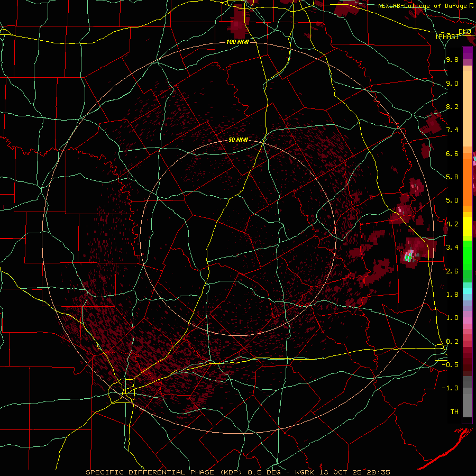This screenshot has height=476, width=476.
Task: Click the 3.4 value on the color scale
Action: 452,248
